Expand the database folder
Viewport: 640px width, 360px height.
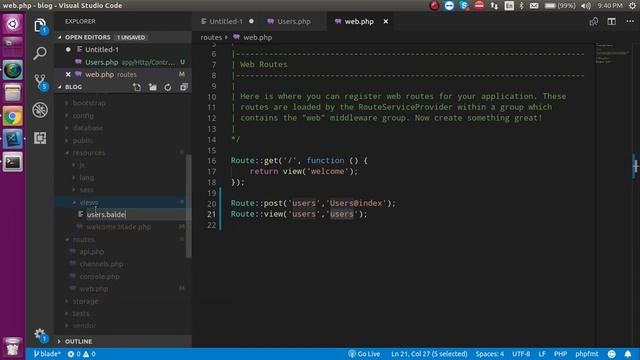(x=88, y=128)
